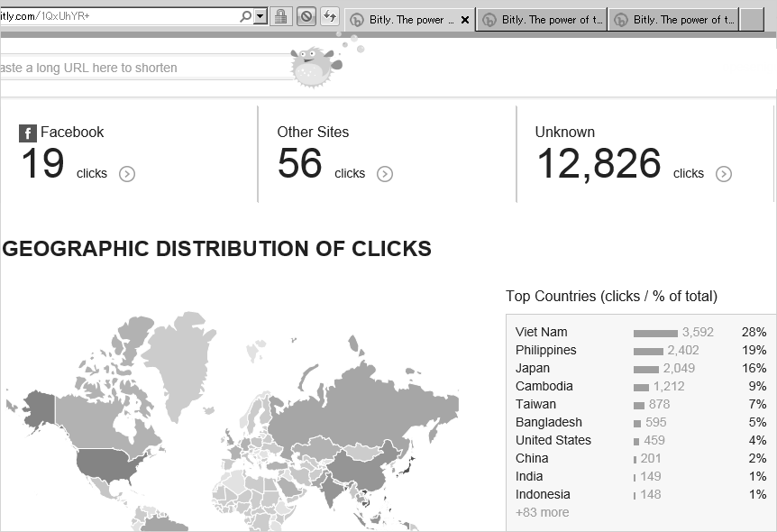Screen dimensions: 777x532
Task: Open Unknown clicks details arrow
Action: tap(724, 174)
